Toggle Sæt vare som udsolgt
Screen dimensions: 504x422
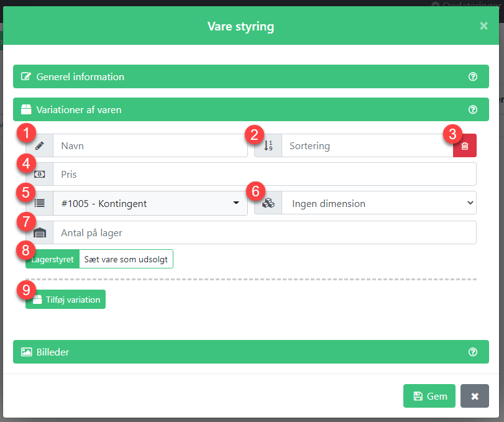[x=126, y=259]
